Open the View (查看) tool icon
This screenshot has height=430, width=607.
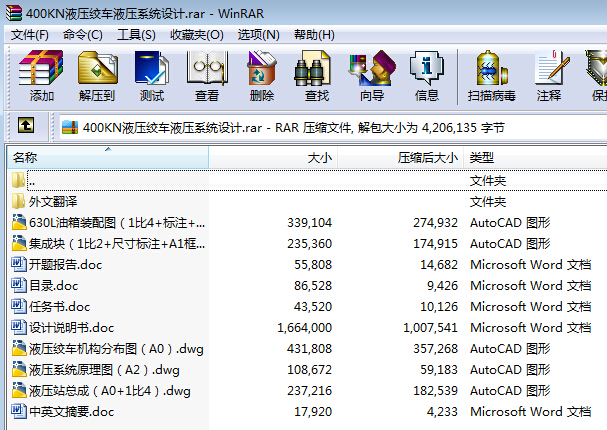point(207,68)
